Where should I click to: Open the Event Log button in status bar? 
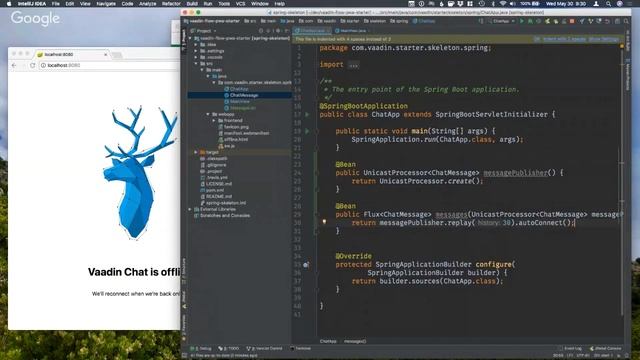coord(571,349)
